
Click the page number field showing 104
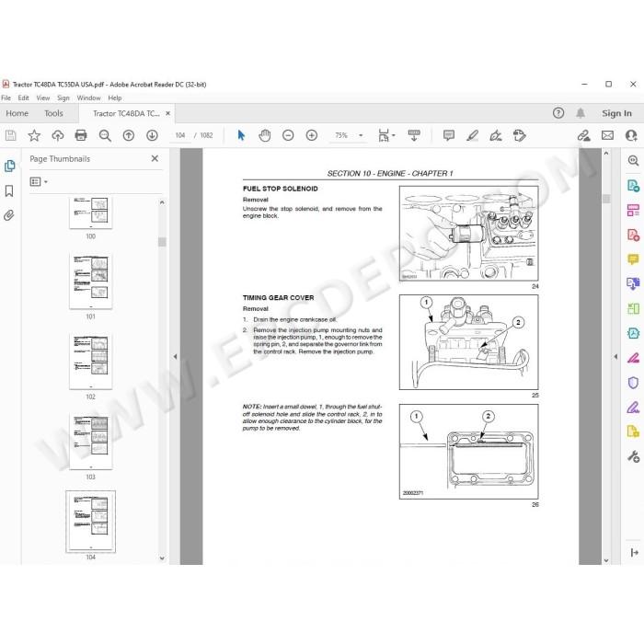click(x=180, y=135)
